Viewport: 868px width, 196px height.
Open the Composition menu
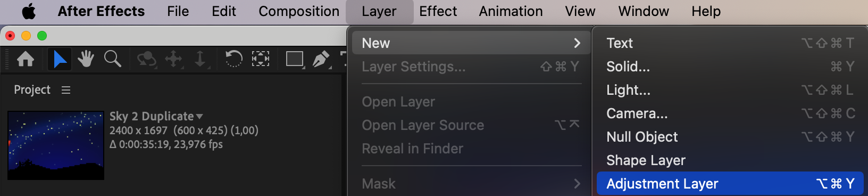[x=299, y=11]
